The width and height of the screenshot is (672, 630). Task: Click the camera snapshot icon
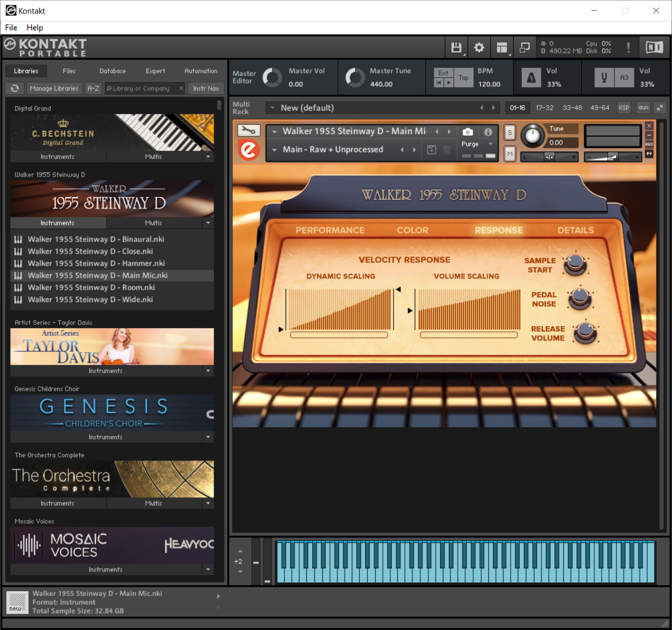467,132
